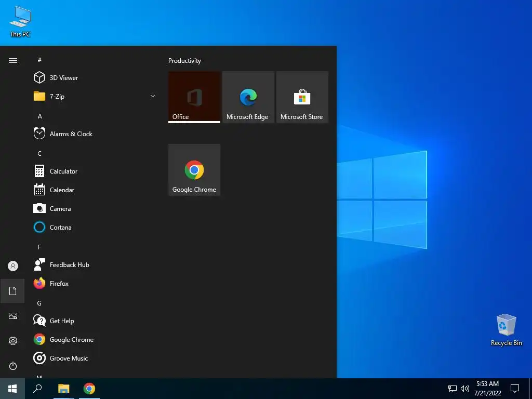Open the Microsoft Store tile
Screen dimensions: 532x399
(302, 97)
